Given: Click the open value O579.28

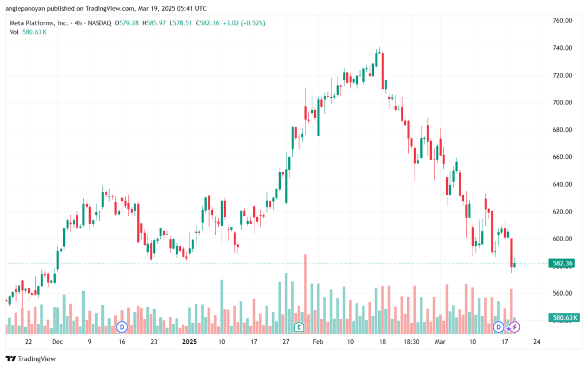Looking at the screenshot, I should [127, 23].
